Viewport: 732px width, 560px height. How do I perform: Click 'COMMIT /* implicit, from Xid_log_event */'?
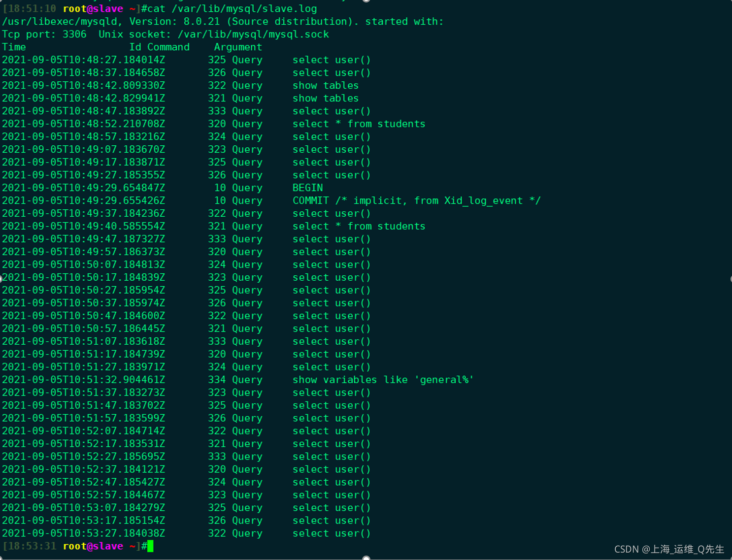point(417,201)
